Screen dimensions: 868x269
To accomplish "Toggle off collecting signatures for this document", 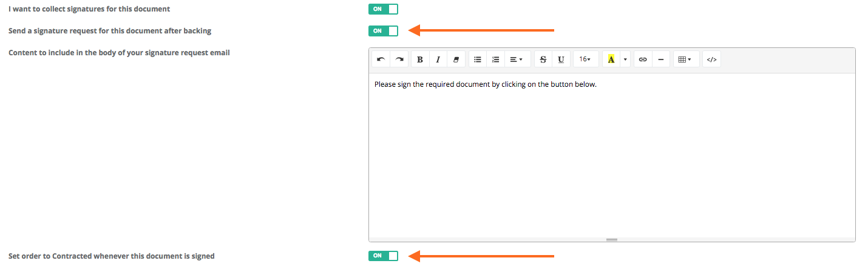I will 383,9.
